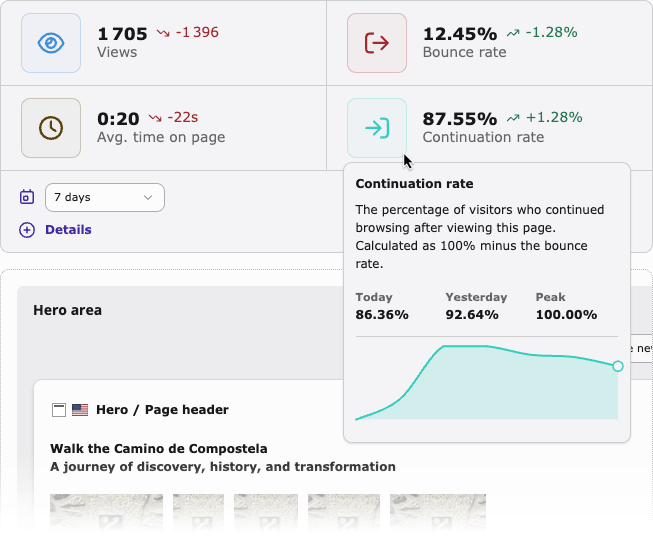Click the Continuation rate arrow icon
Screen dimensions: 653x548
[x=377, y=128]
